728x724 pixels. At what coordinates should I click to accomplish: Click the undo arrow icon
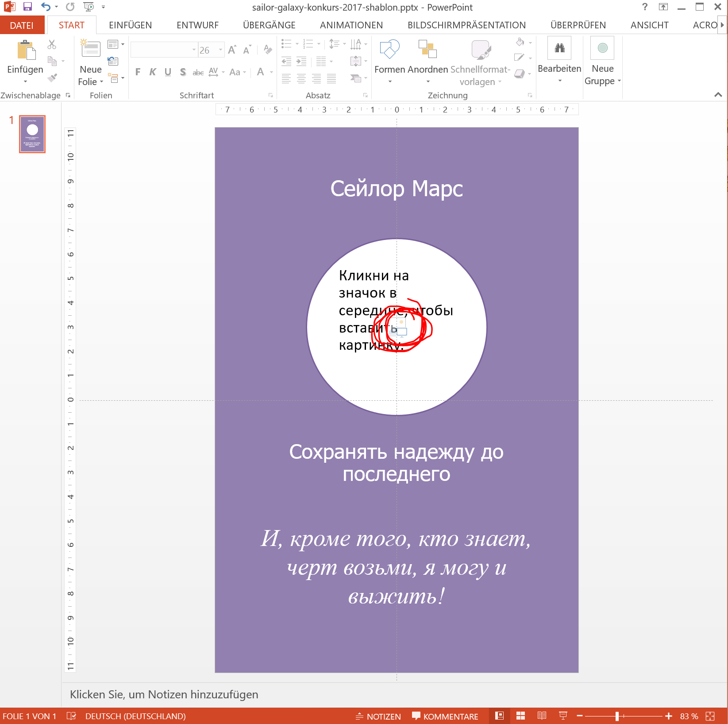point(45,7)
